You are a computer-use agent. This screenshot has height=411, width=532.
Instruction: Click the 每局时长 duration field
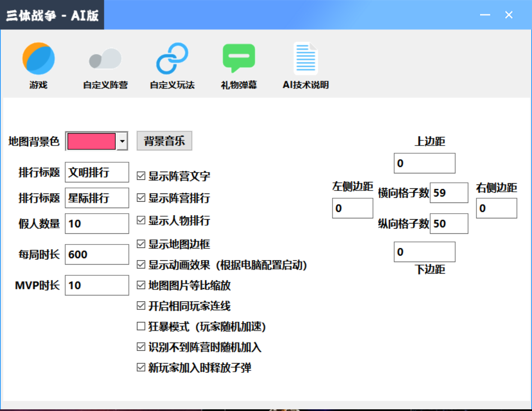(96, 254)
